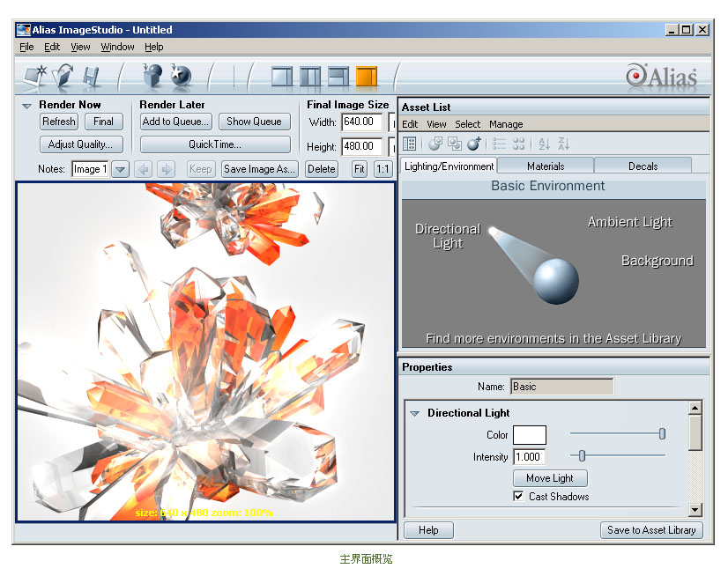Click the sort A to Z icon

[544, 144]
